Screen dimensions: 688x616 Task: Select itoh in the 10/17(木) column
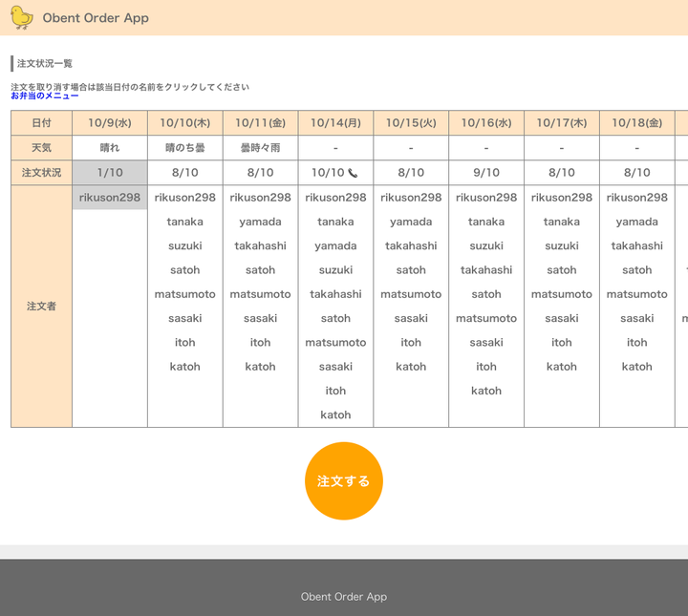[562, 343]
